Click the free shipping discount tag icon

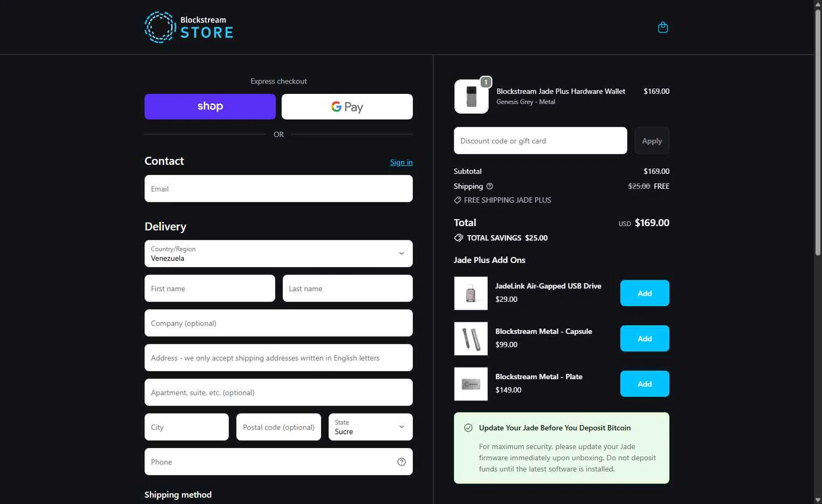[457, 200]
